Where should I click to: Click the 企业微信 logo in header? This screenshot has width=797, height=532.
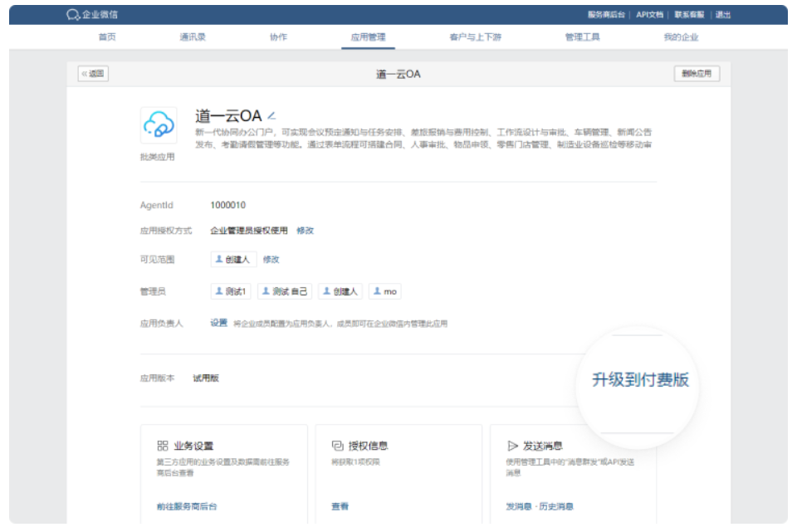pyautogui.click(x=92, y=15)
